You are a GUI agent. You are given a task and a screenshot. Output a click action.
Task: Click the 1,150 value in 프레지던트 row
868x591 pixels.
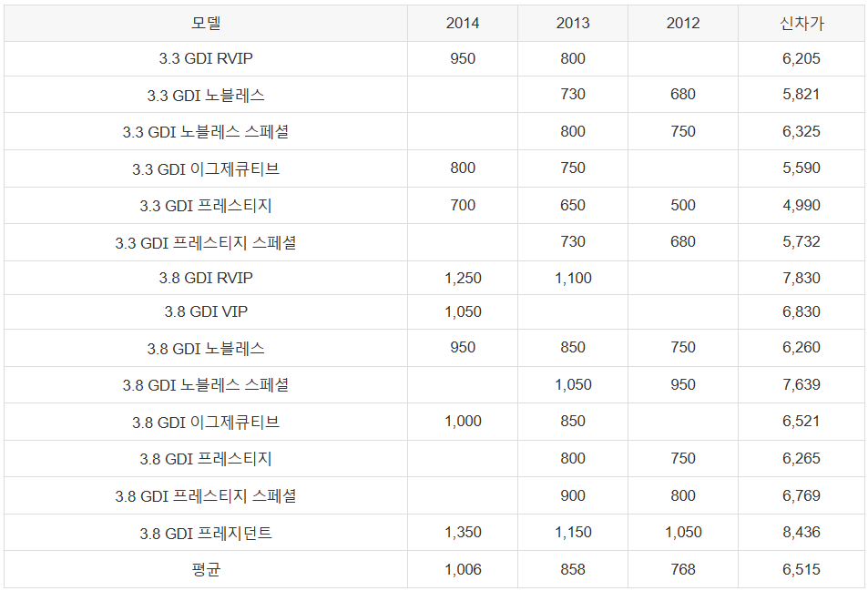point(573,533)
